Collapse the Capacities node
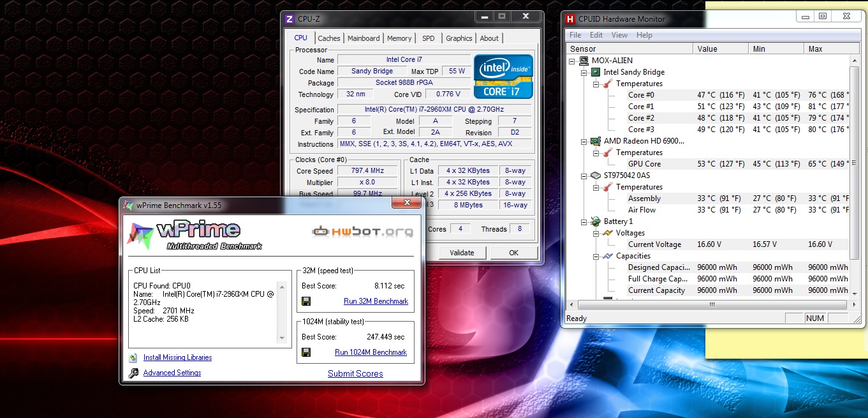 point(596,256)
